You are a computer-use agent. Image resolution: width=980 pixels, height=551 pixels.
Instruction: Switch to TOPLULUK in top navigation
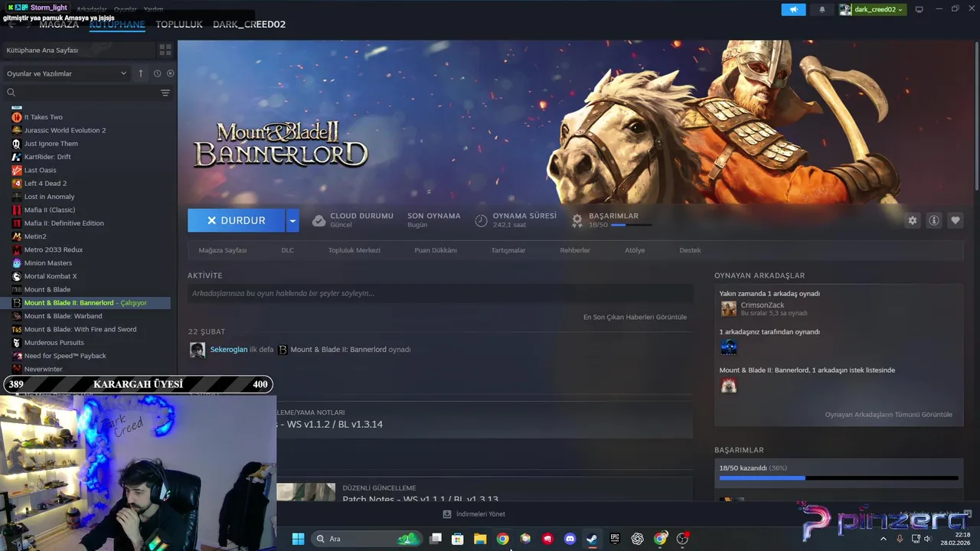(179, 24)
